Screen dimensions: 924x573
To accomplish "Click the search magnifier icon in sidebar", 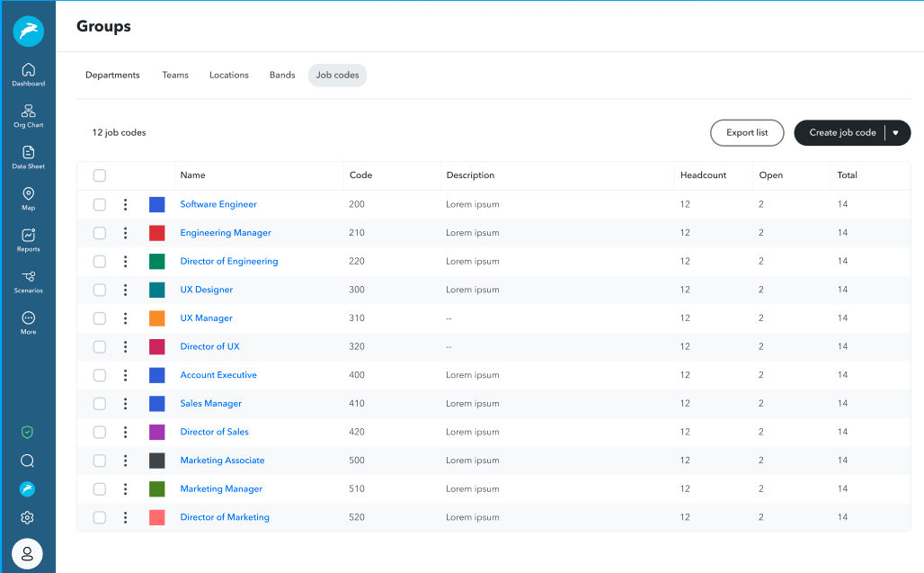I will tap(28, 461).
